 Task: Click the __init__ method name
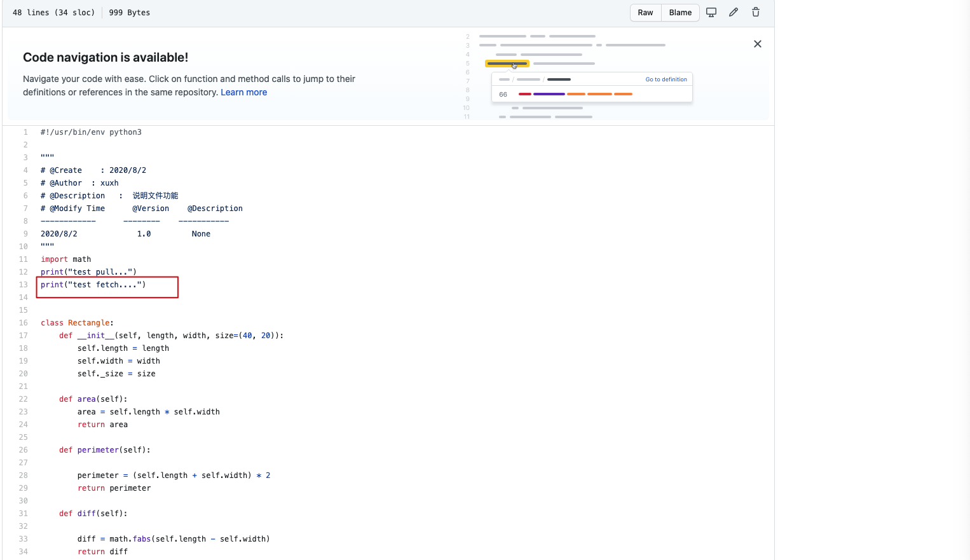click(x=96, y=336)
